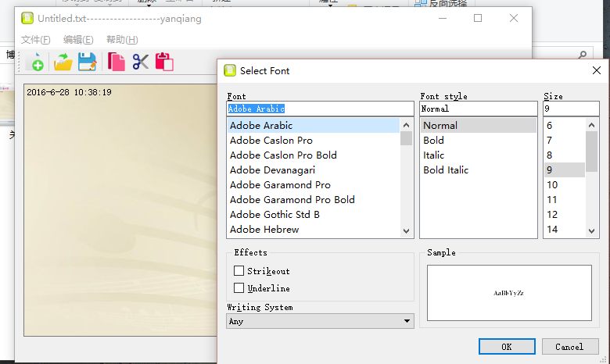Screen dimensions: 610x364
Task: Choose Bold font style
Action: click(479, 141)
